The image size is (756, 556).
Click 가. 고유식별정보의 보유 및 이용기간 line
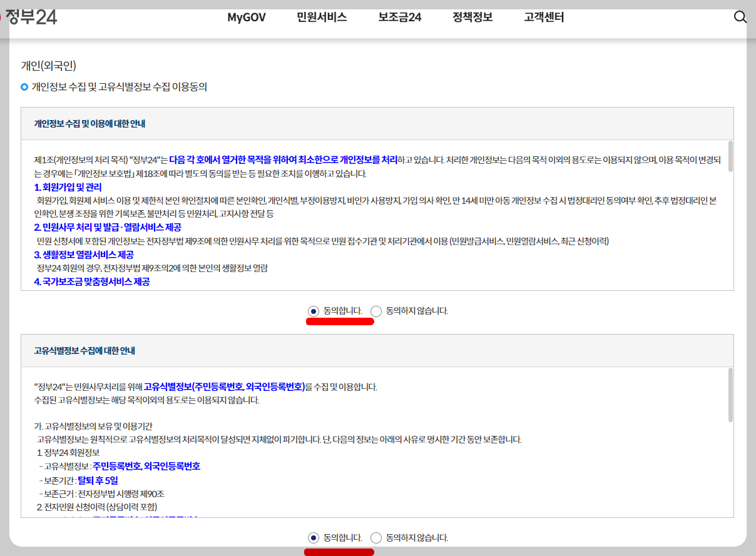tap(94, 427)
